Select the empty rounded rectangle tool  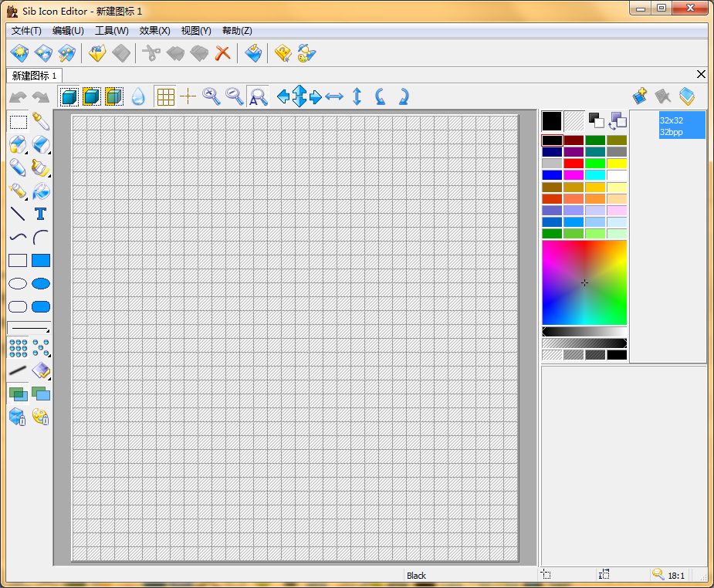pos(18,306)
